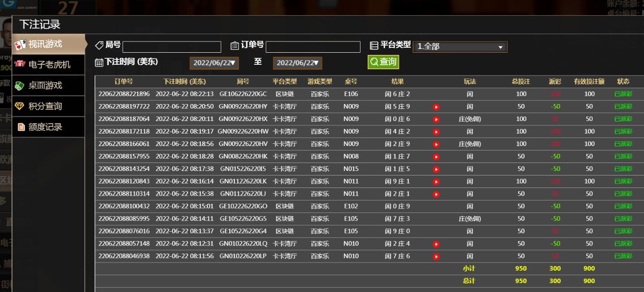Play video replay for order 220622088172118

click(436, 132)
